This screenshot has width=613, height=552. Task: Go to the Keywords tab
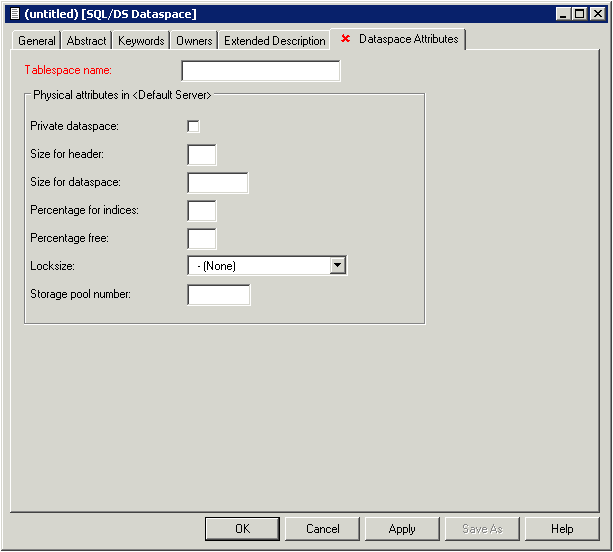[141, 41]
